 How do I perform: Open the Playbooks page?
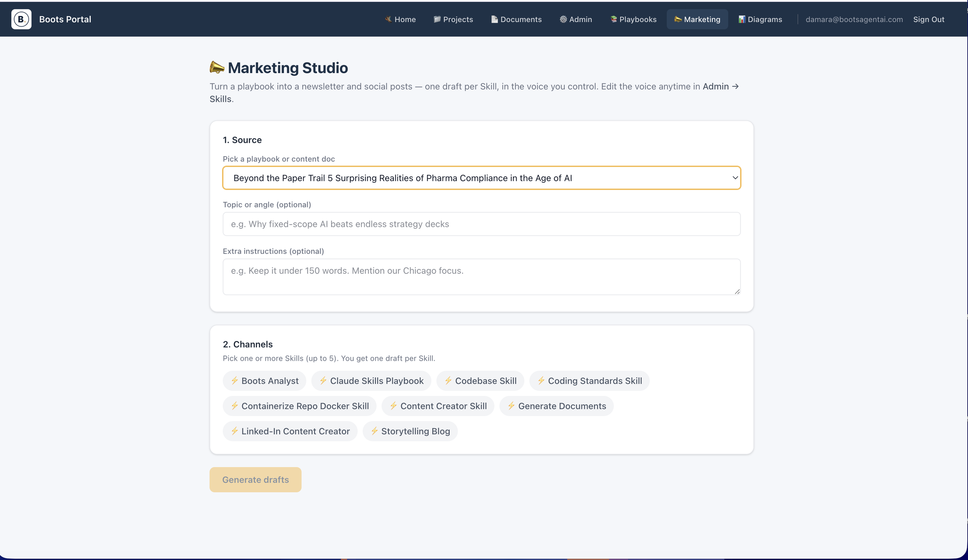point(633,19)
